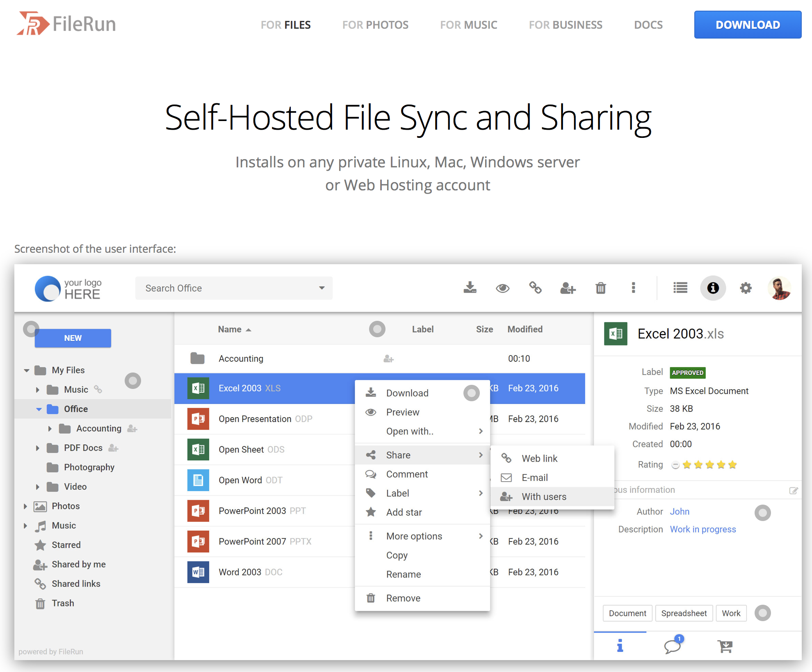Click the shared icon on the Accounting folder row
Viewport: 812px width, 672px height.
(x=388, y=359)
